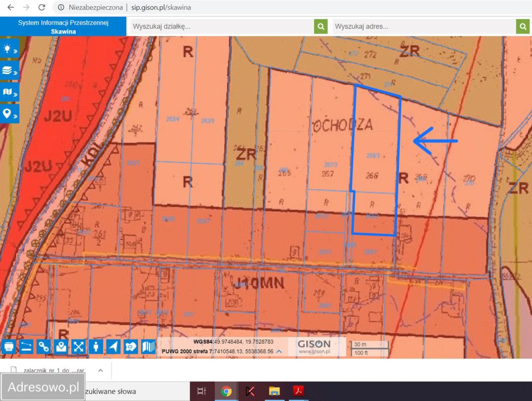The width and height of the screenshot is (532, 401).
Task: Search with the green parcel search button
Action: pyautogui.click(x=320, y=26)
